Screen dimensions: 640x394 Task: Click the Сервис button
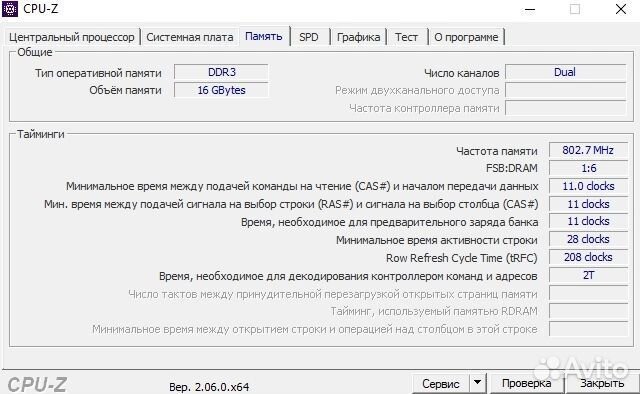tap(441, 384)
